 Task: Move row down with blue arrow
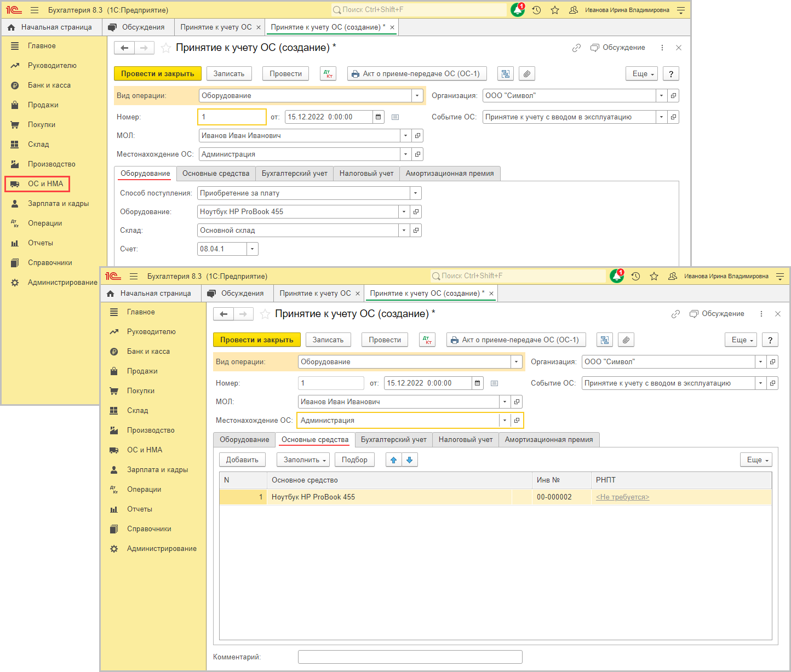tap(410, 460)
